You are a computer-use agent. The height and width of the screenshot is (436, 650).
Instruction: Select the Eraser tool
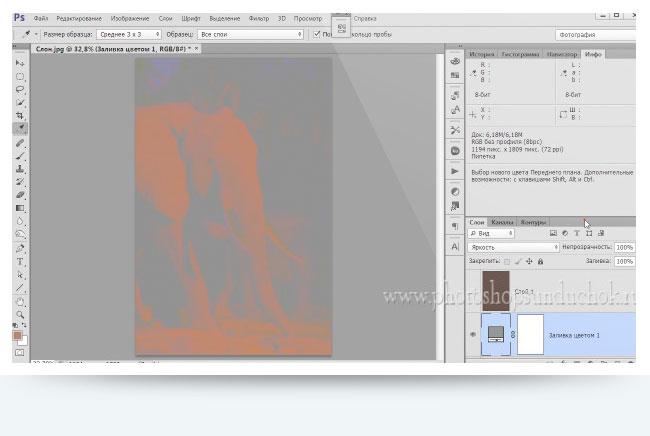(20, 195)
